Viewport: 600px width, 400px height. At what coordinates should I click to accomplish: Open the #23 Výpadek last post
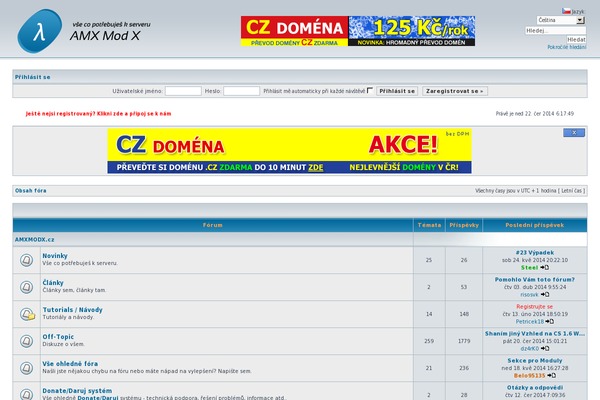[535, 253]
